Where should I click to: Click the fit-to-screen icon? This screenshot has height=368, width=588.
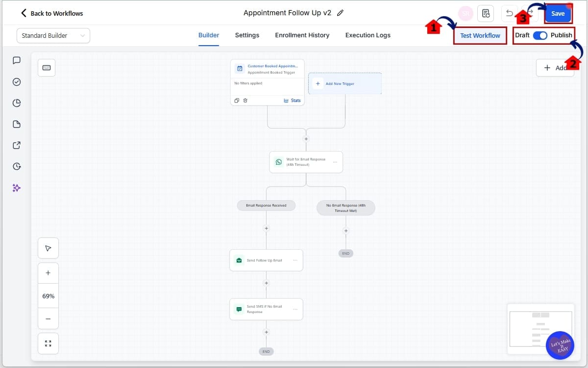point(48,343)
